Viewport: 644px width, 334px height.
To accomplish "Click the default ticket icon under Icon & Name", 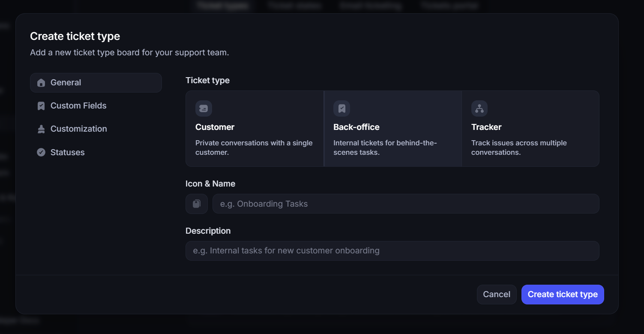I will [x=196, y=204].
